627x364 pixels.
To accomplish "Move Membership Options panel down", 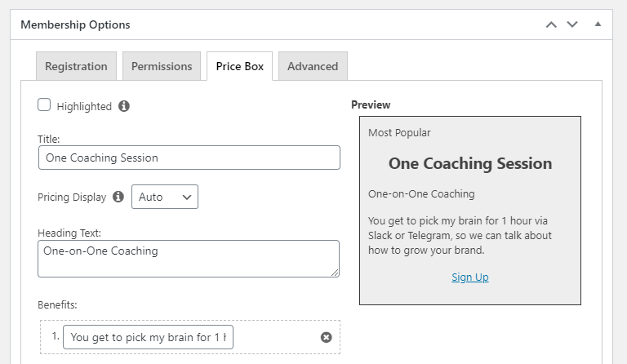I will (572, 24).
